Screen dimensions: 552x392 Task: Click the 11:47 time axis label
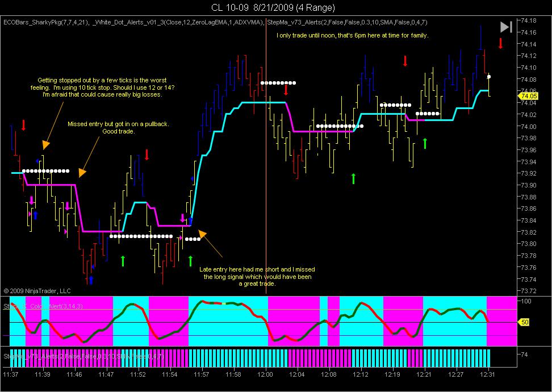(106, 374)
